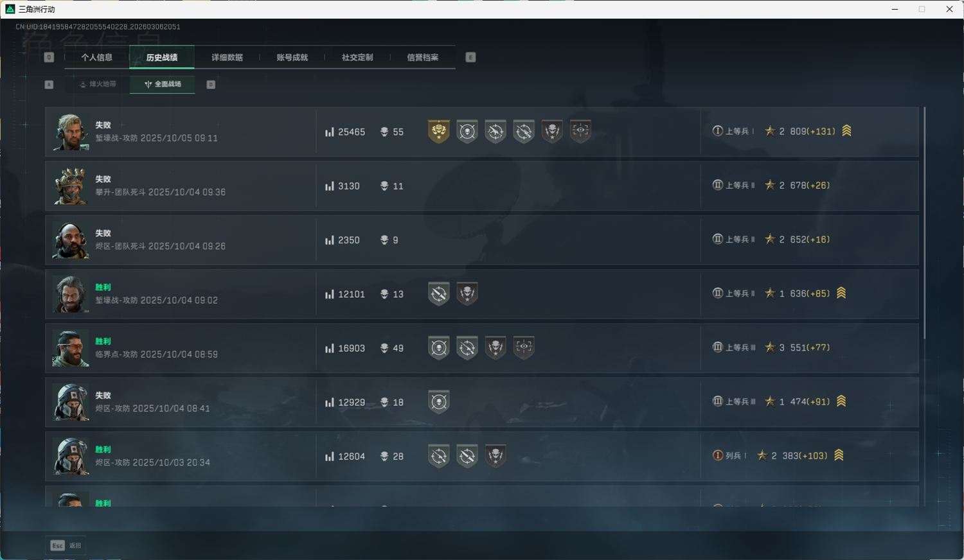The width and height of the screenshot is (964, 560).
Task: Click the match list vertical scrollbar
Action: [924, 223]
